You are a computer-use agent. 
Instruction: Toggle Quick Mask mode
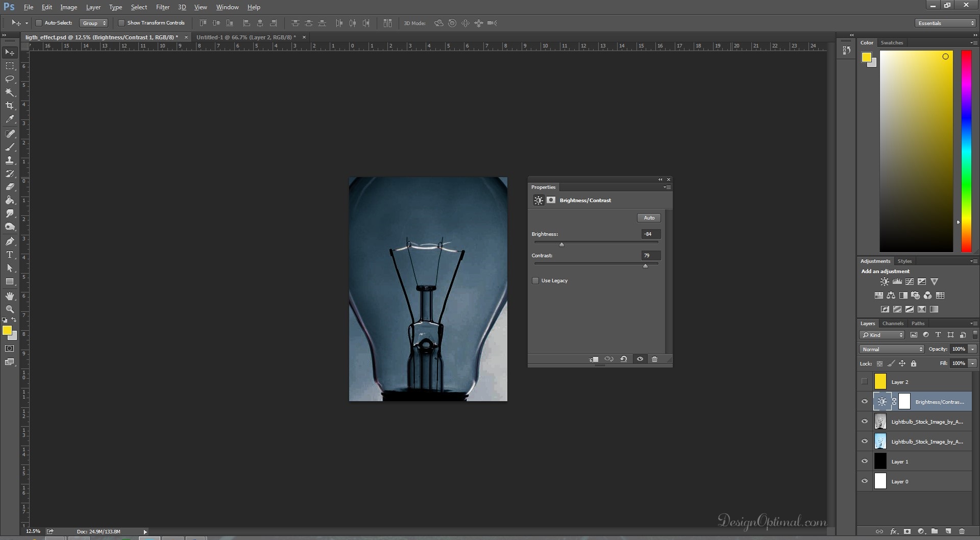click(10, 349)
